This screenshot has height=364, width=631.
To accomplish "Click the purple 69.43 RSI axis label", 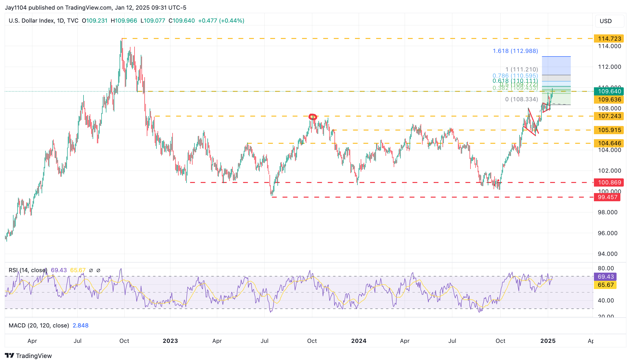I will click(x=605, y=277).
